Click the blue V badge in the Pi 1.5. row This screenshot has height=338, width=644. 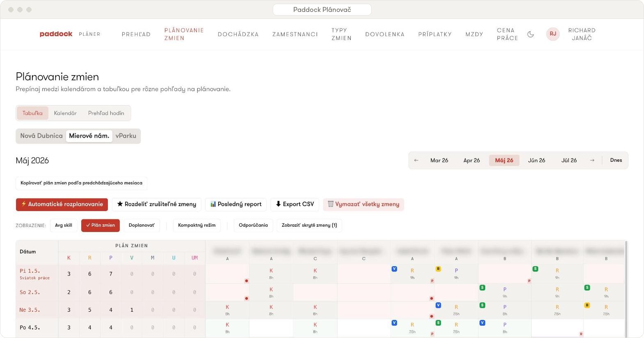pyautogui.click(x=394, y=269)
